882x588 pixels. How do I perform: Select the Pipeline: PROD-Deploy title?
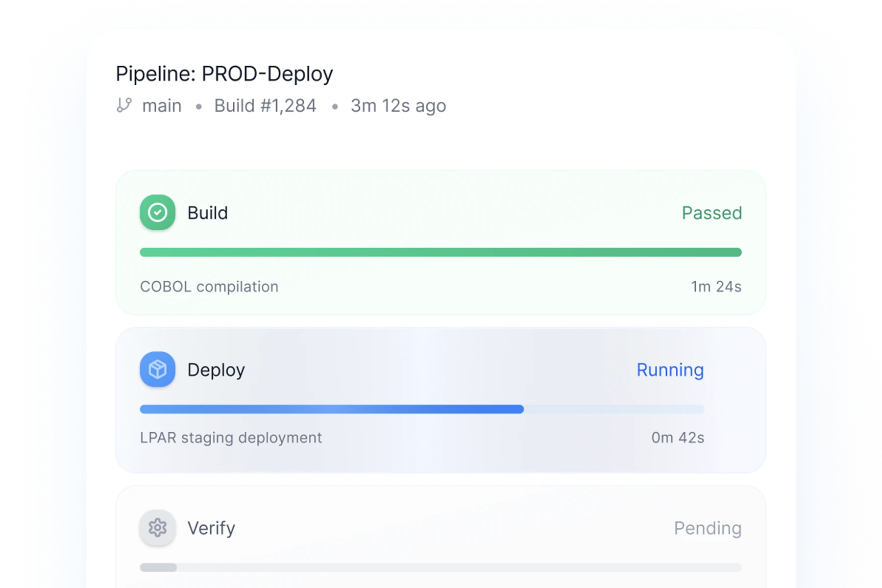pyautogui.click(x=224, y=74)
